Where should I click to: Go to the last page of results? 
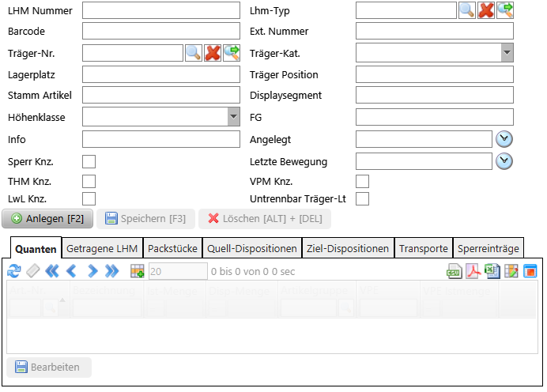click(111, 271)
